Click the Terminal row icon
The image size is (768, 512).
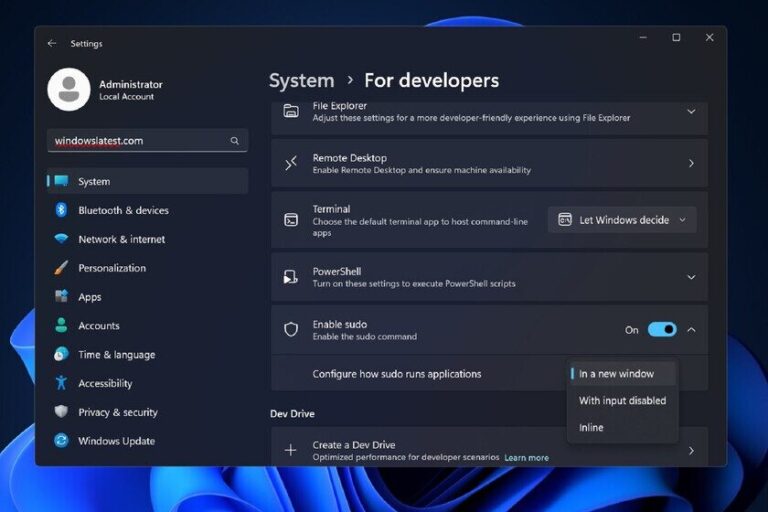pyautogui.click(x=291, y=220)
